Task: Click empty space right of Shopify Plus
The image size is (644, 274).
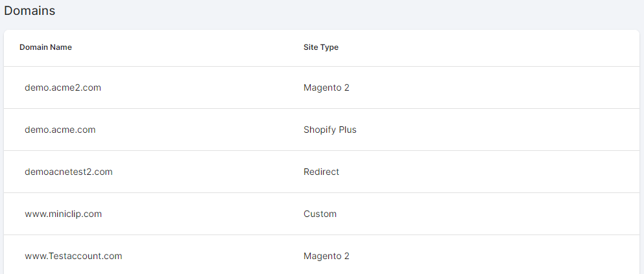Action: 493,130
